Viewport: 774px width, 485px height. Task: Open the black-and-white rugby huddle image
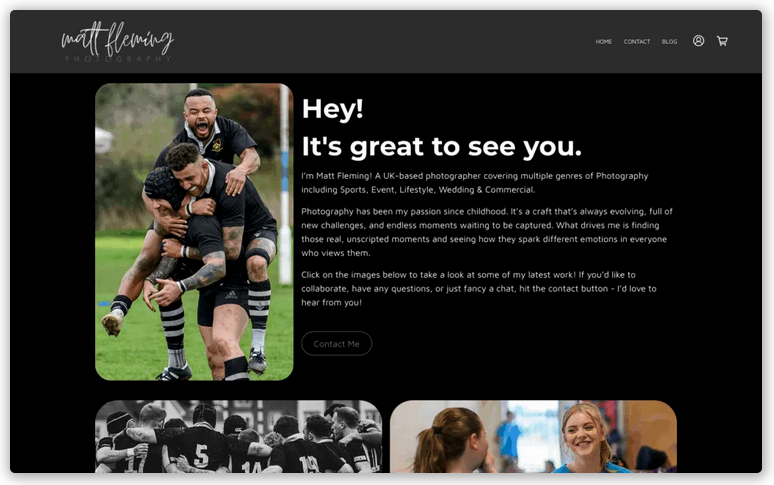click(x=238, y=437)
